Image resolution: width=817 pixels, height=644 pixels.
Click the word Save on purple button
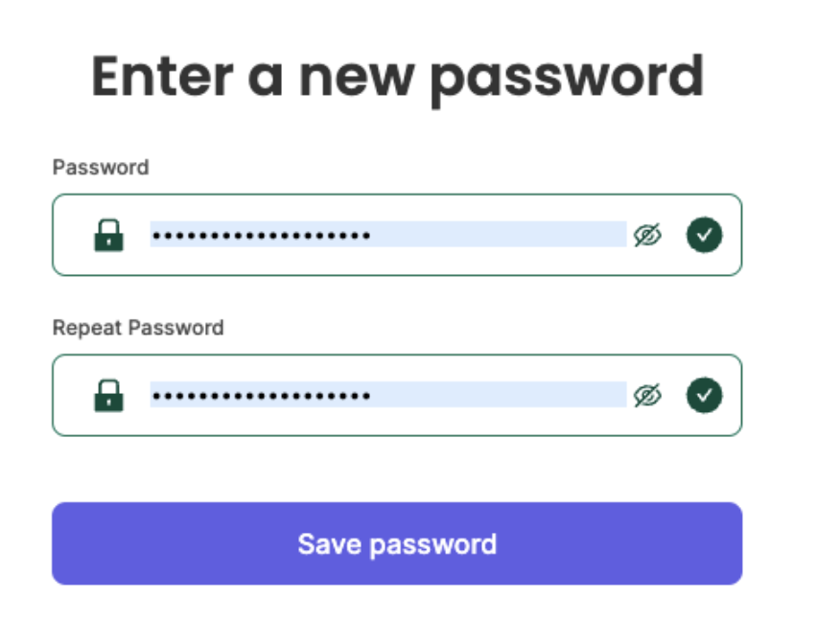click(x=329, y=544)
